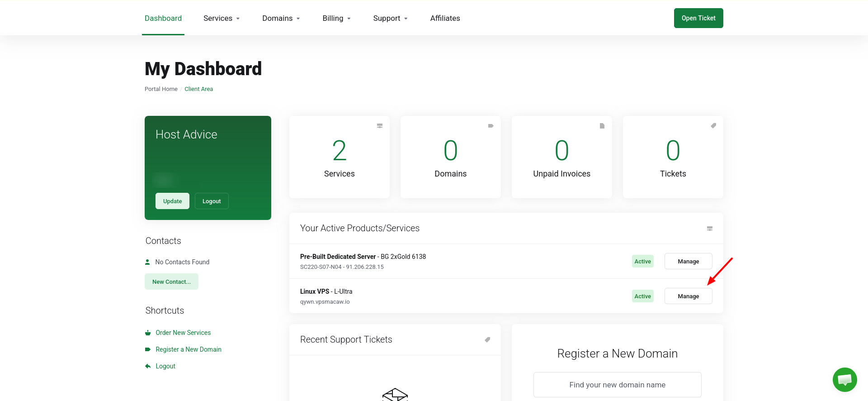Open the 0 Tickets stat card
The width and height of the screenshot is (868, 401).
[673, 157]
